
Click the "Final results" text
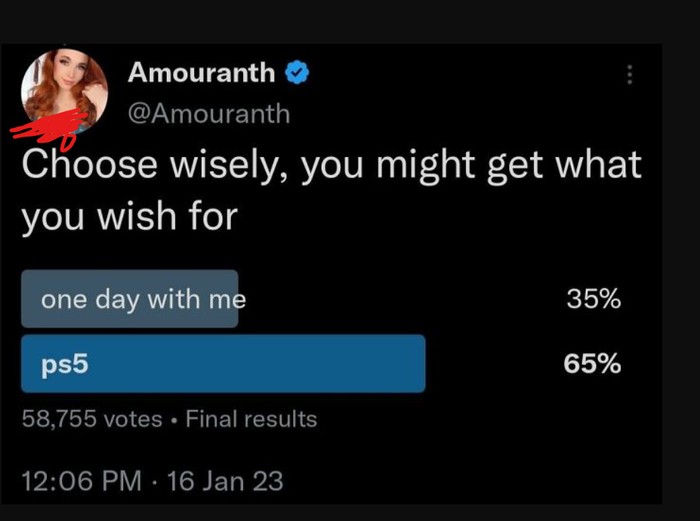pos(251,419)
